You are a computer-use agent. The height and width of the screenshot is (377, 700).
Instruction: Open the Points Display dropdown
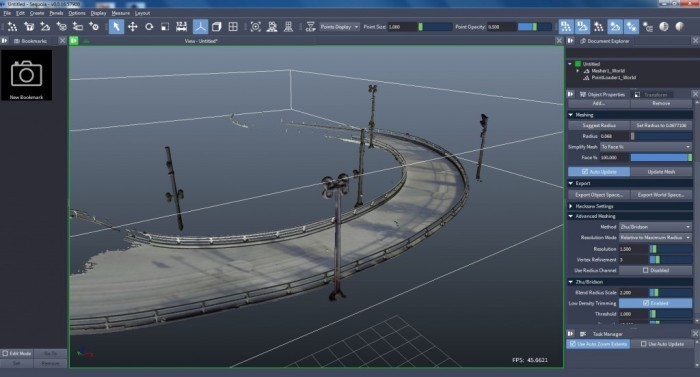click(339, 27)
